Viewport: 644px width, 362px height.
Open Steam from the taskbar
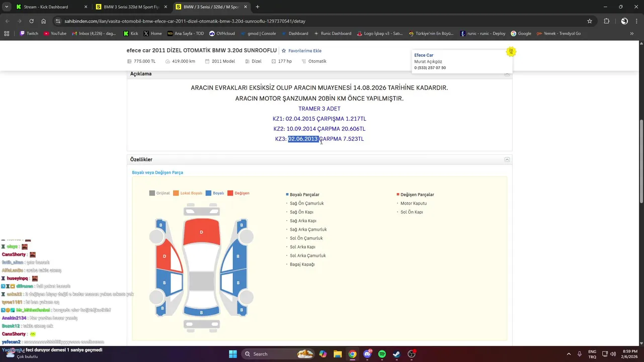tap(397, 354)
